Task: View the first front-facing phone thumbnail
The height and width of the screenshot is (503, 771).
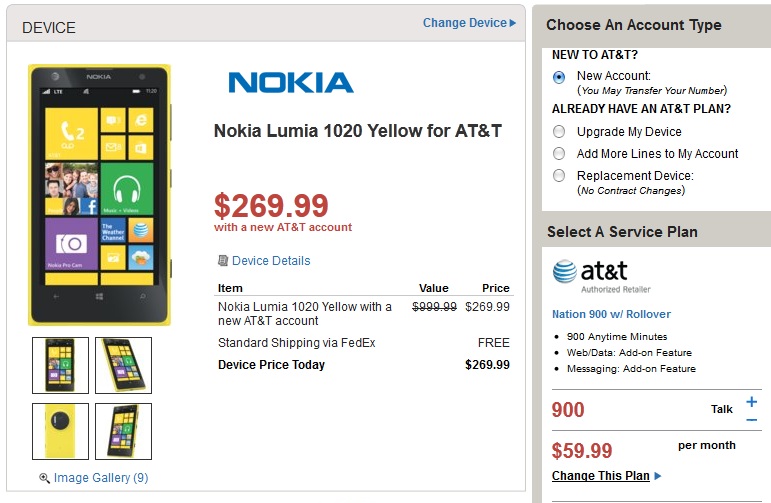Action: pos(60,365)
